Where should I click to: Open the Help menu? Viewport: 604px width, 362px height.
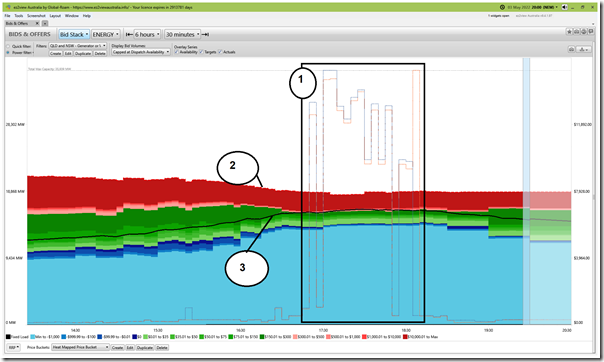point(87,16)
